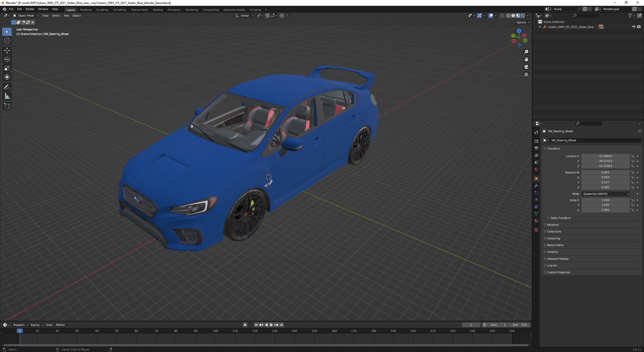Viewport: 644px width, 352px height.
Task: Switch to Rendered viewport shading
Action: pyautogui.click(x=522, y=16)
